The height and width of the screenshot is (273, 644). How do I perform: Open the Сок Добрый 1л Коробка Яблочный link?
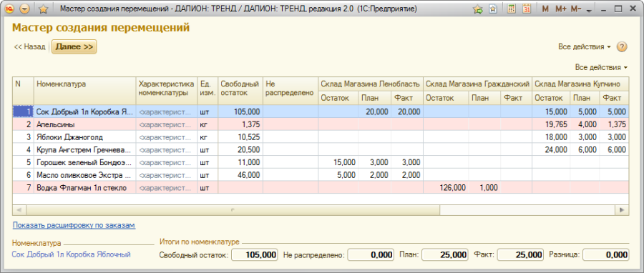(71, 254)
